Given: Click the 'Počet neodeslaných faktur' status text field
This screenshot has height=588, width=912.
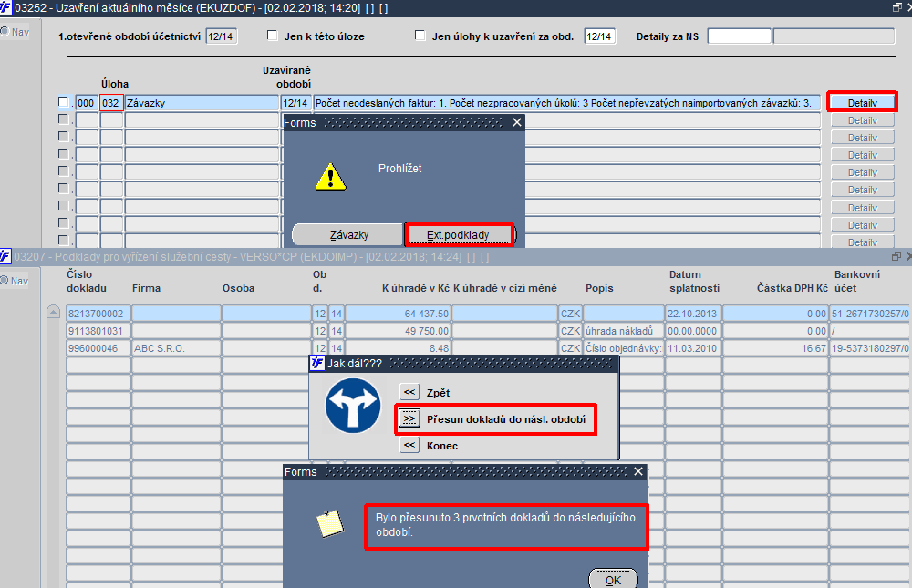Looking at the screenshot, I should tap(566, 103).
